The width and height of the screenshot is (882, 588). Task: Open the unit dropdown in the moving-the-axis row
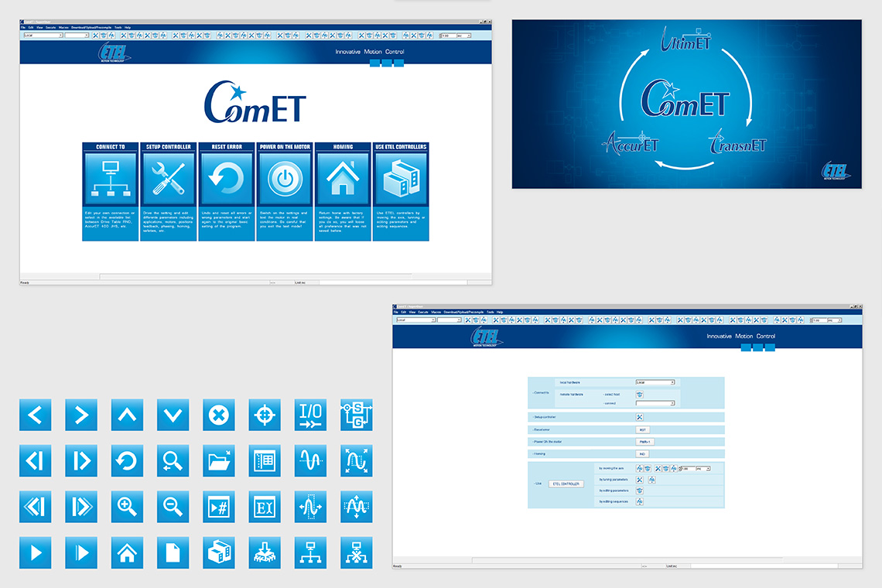[x=703, y=468]
